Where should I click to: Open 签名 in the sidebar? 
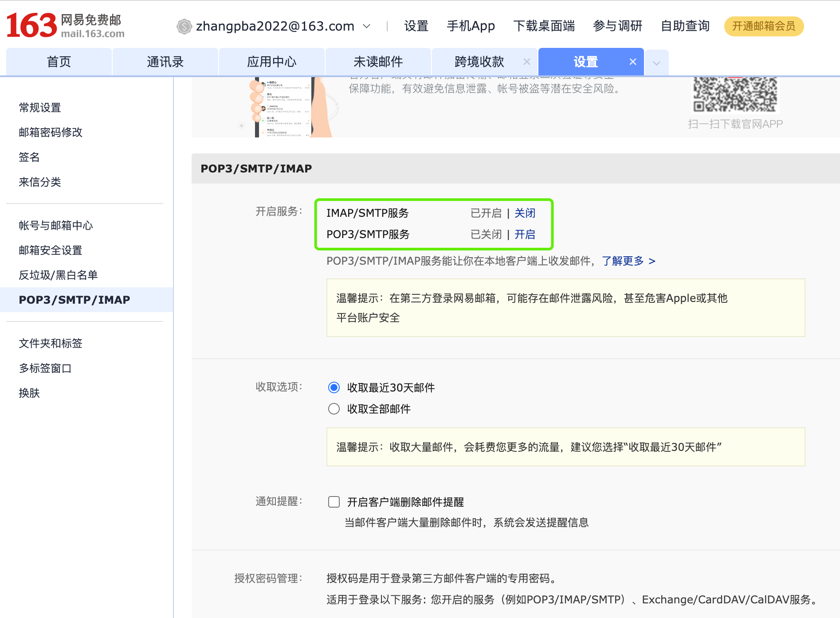[29, 157]
